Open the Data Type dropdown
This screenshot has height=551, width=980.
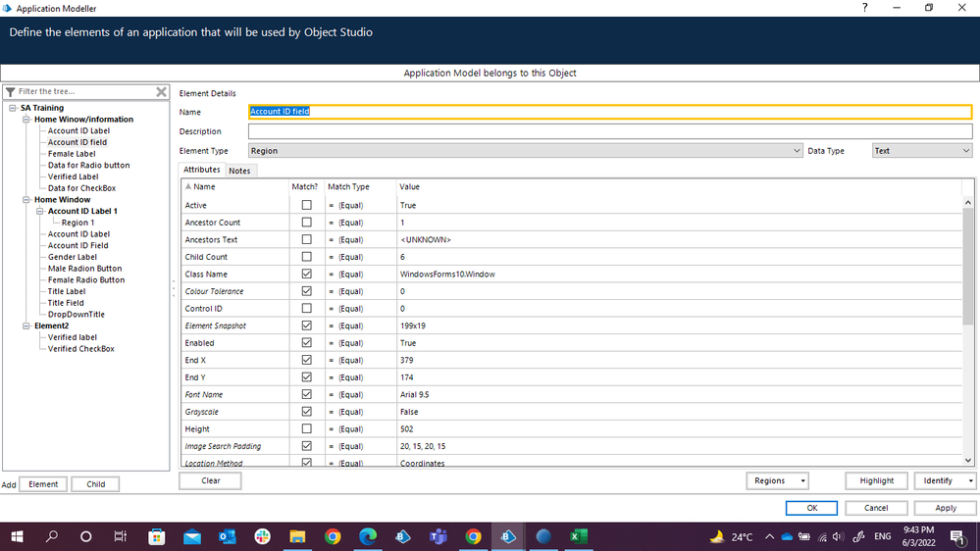point(965,151)
